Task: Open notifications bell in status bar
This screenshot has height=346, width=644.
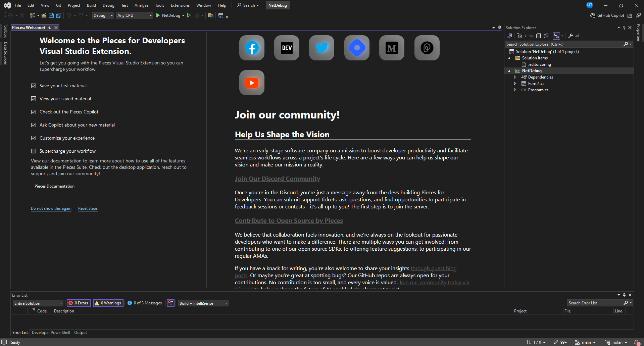Action: [637, 342]
